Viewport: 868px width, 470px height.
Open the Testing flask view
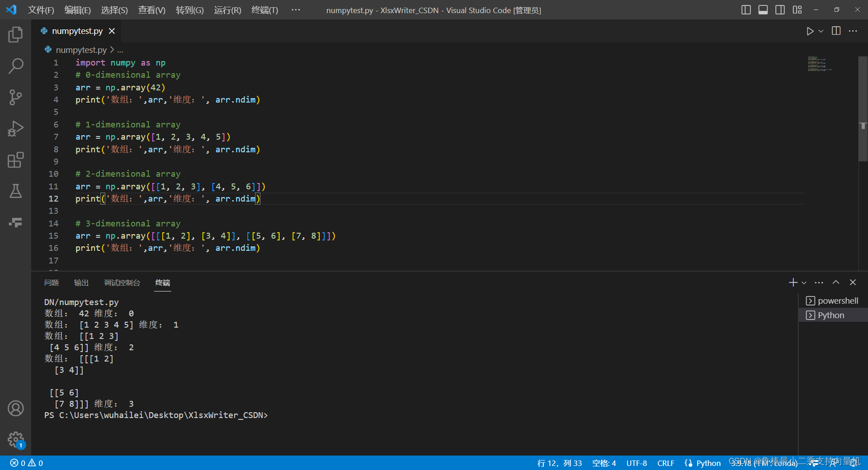15,191
